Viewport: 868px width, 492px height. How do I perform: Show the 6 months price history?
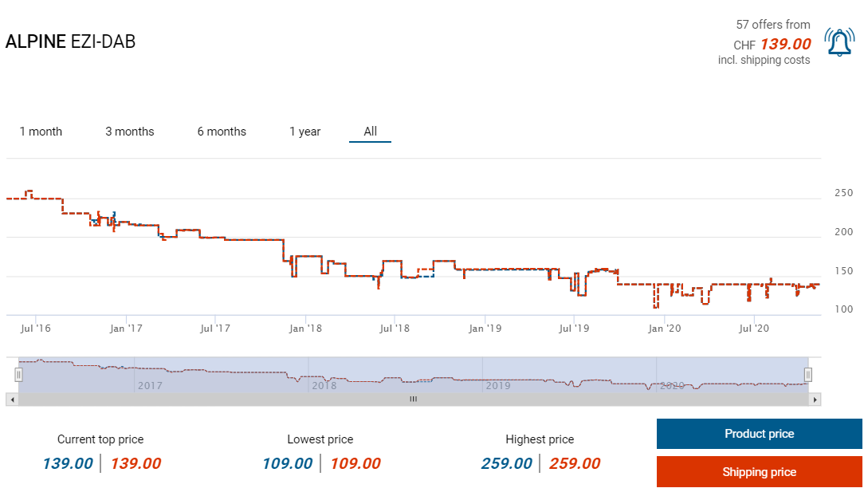pyautogui.click(x=222, y=132)
